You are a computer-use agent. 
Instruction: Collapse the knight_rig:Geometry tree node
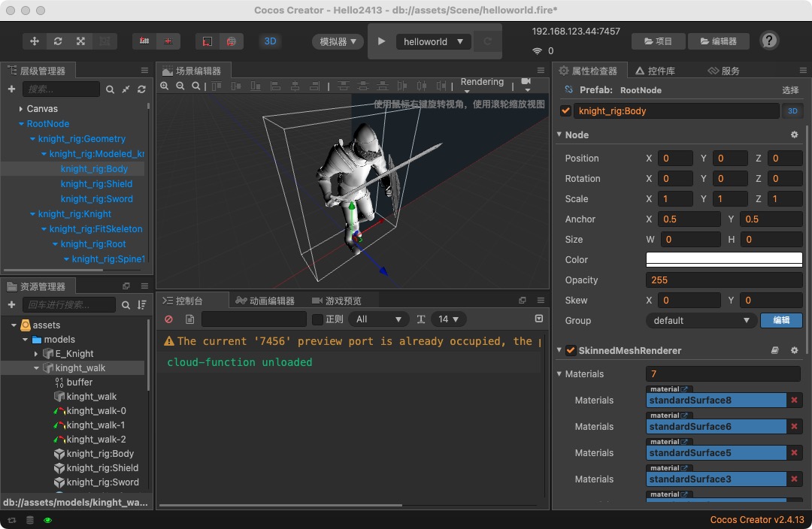click(x=32, y=139)
